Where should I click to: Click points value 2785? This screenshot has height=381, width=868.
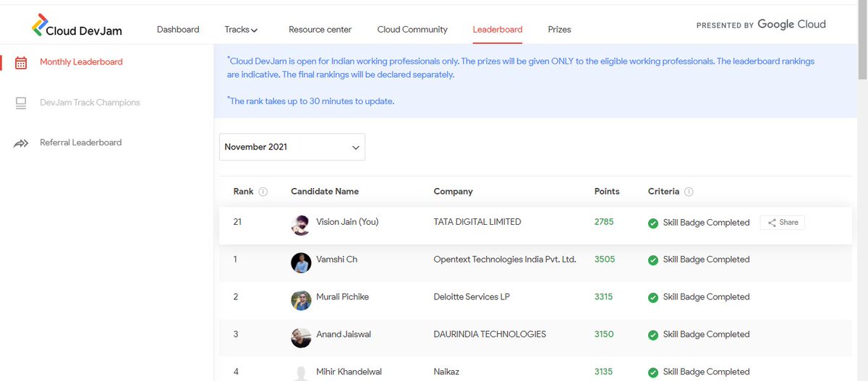click(x=604, y=222)
